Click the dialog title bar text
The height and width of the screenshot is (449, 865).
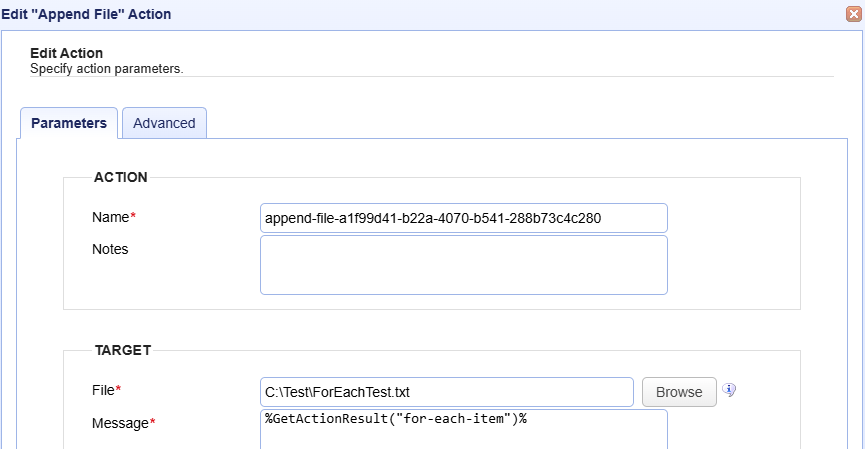click(86, 14)
